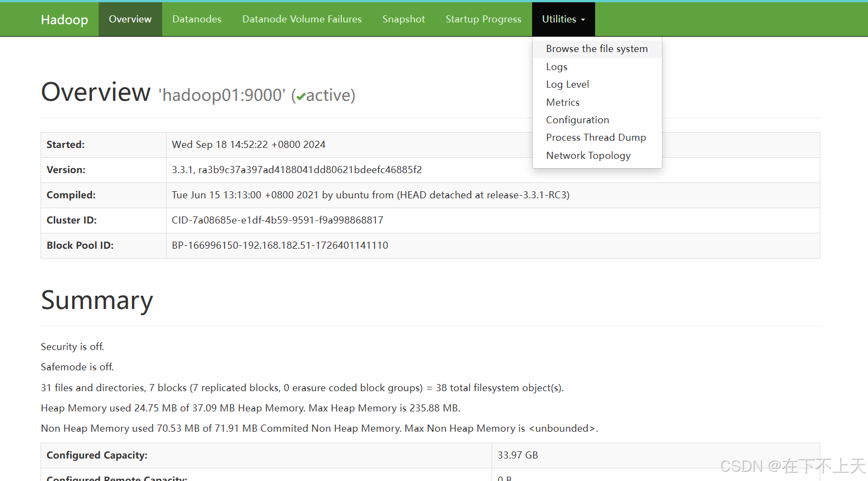Click the Block Pool ID value
Image resolution: width=868 pixels, height=481 pixels.
(279, 245)
